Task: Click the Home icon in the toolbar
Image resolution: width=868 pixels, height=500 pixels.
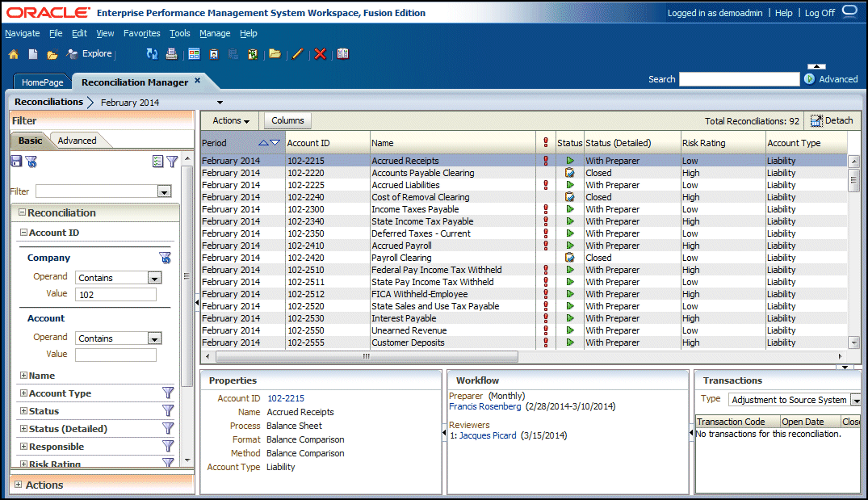Action: [x=13, y=54]
